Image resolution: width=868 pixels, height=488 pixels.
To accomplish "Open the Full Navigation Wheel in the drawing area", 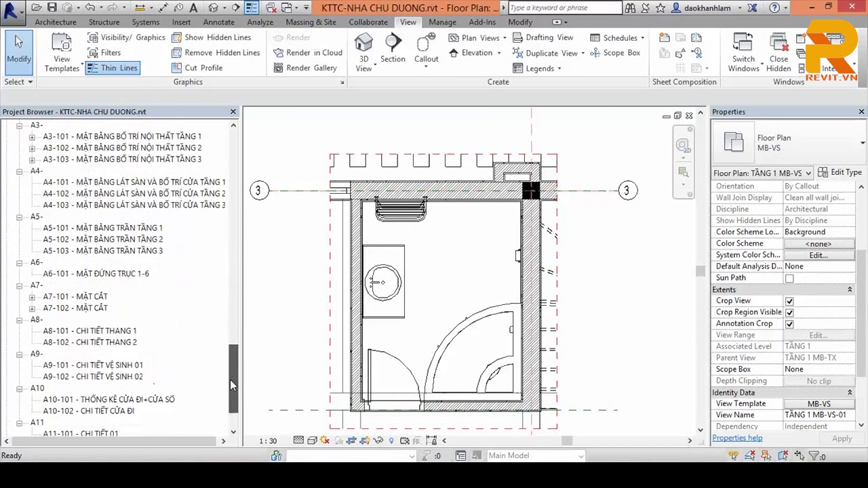I will 682,146.
